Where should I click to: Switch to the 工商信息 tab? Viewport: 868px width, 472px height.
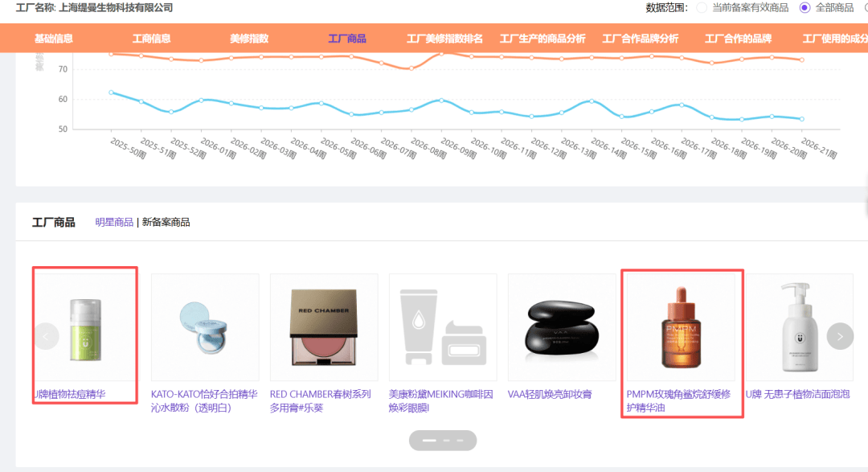coord(151,39)
